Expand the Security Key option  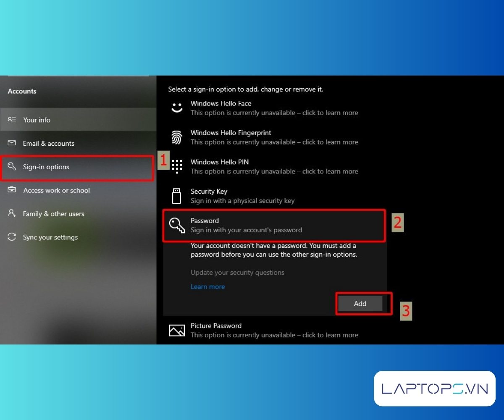click(x=242, y=196)
